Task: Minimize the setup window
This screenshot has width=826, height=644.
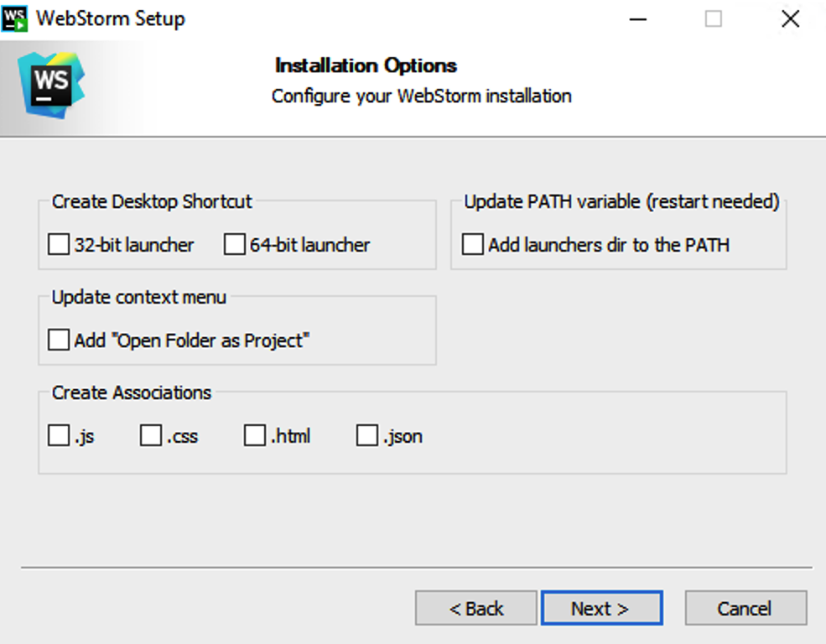Action: 638,18
